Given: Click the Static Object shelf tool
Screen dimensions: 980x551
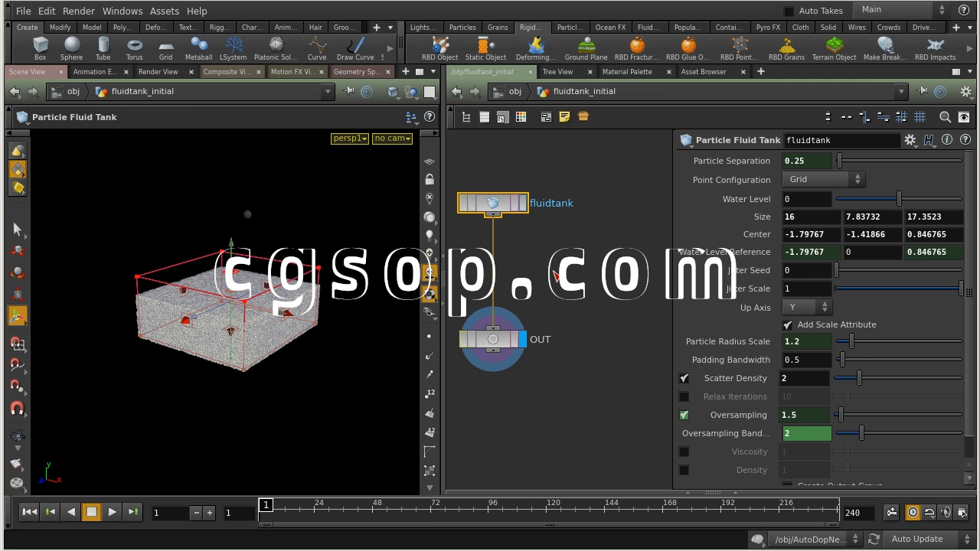Looking at the screenshot, I should pyautogui.click(x=485, y=48).
